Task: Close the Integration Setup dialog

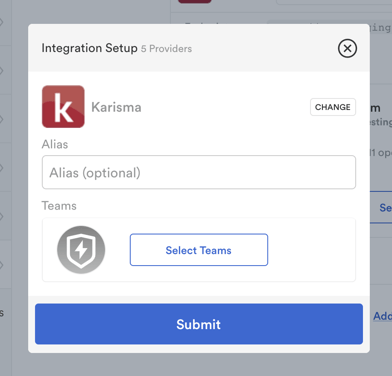Action: coord(347,48)
